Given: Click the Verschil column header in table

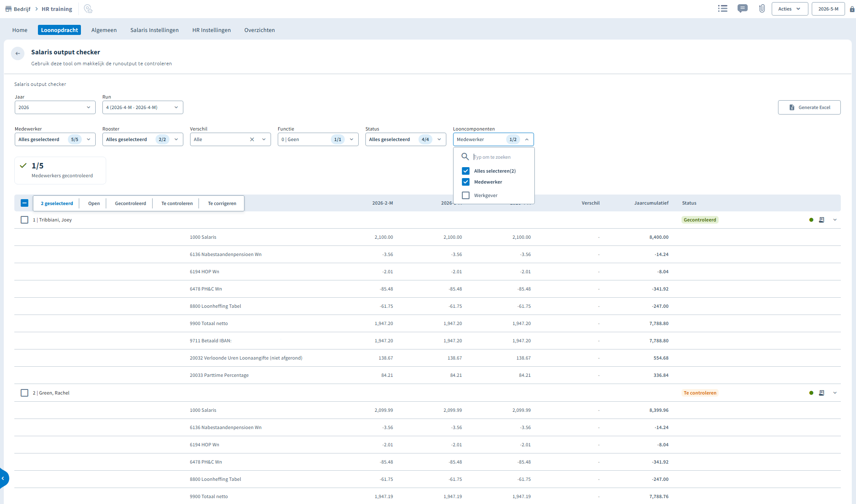Looking at the screenshot, I should coord(590,203).
